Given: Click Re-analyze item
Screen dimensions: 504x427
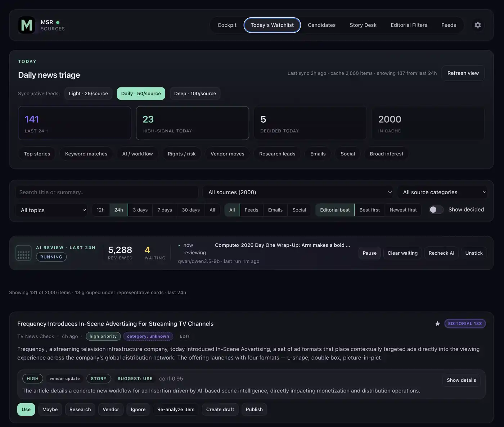Looking at the screenshot, I should click(176, 409).
